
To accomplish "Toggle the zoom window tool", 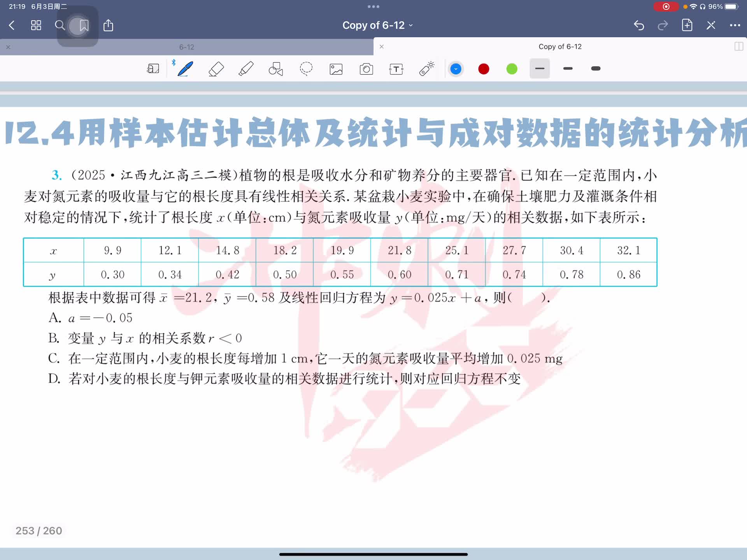I will (153, 69).
